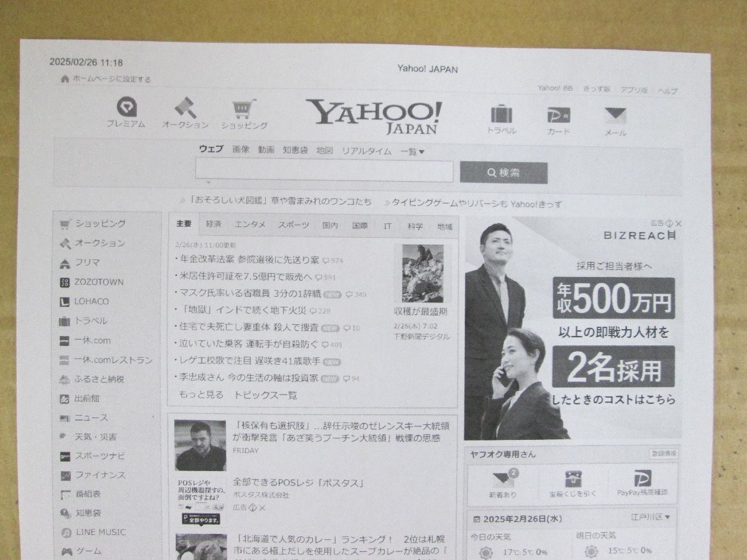Open headline 米居住許可証を7.5億円で販売へ
Viewport: 747px width, 560px height.
[245, 276]
